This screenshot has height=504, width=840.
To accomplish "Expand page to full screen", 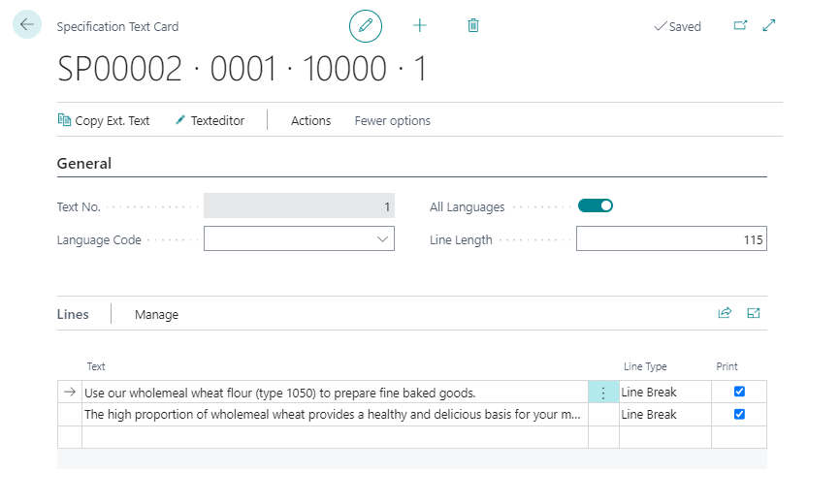I will [769, 25].
